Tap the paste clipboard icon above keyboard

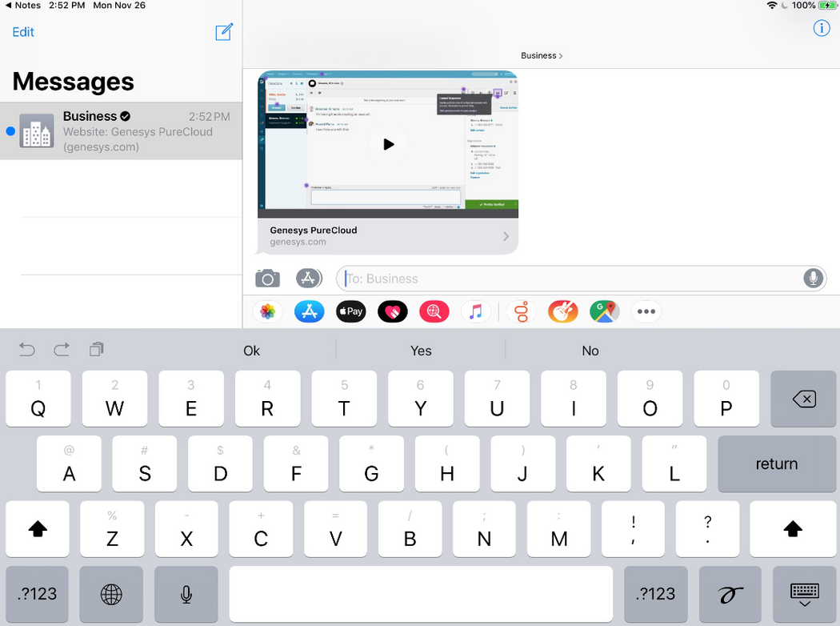pos(97,350)
